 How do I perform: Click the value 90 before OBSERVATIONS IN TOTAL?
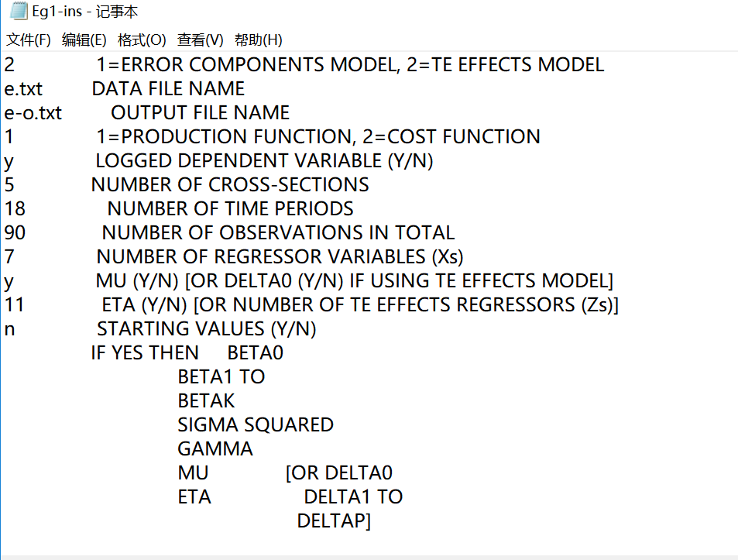tap(15, 233)
